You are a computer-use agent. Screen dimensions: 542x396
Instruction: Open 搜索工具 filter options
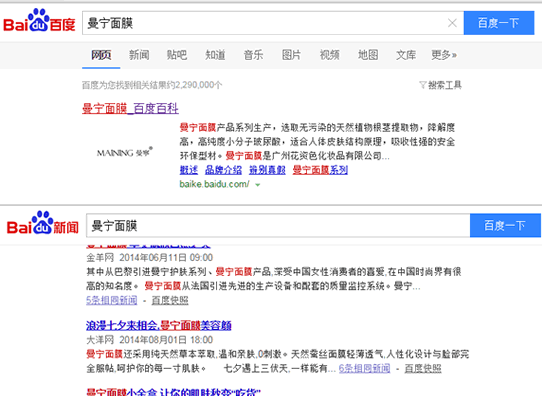(440, 85)
